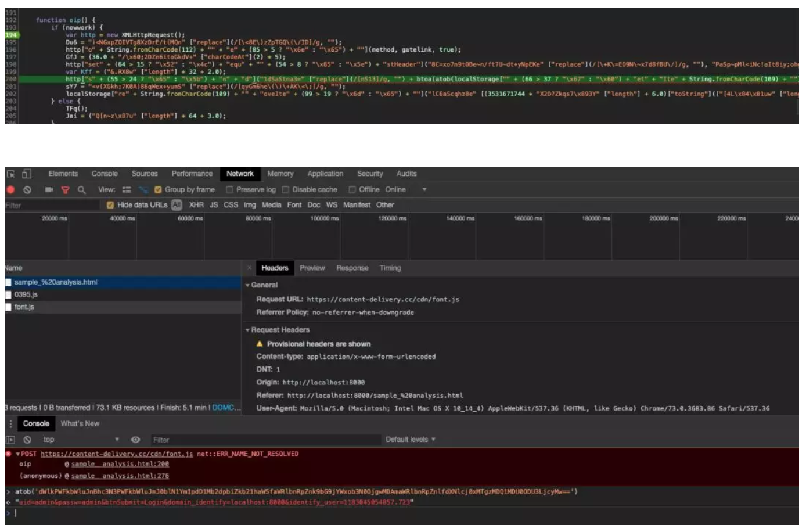
Task: Collapse the Request Headers section
Action: [x=278, y=330]
